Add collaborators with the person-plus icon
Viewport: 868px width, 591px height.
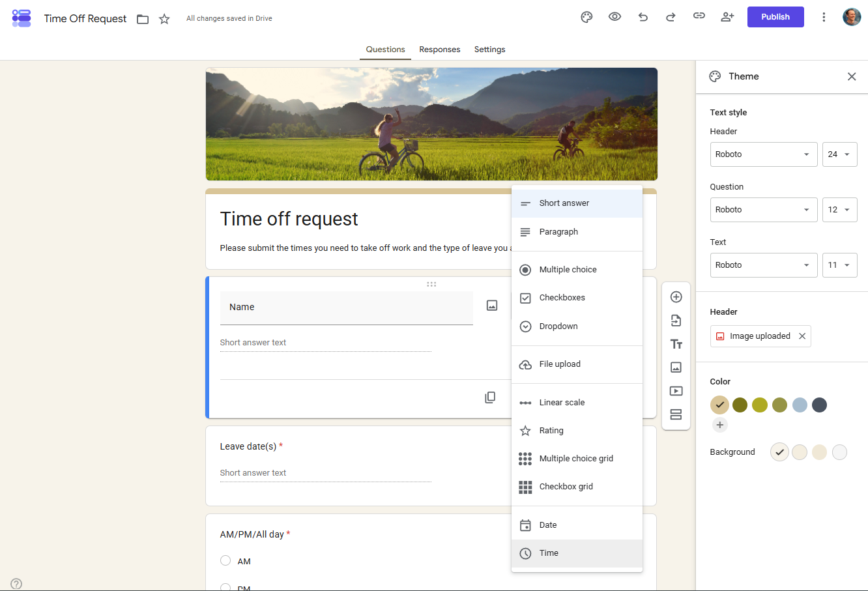[727, 17]
